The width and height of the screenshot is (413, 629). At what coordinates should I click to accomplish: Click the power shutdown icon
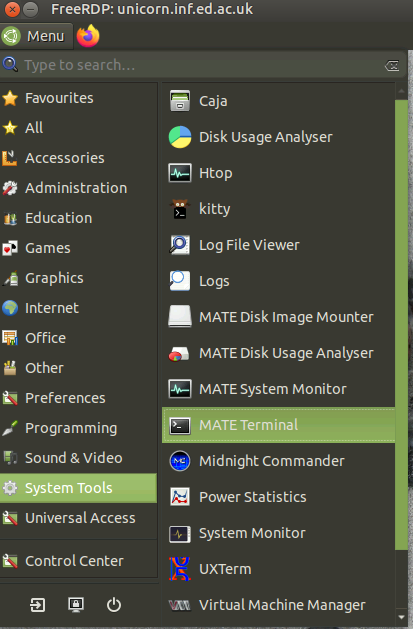114,605
